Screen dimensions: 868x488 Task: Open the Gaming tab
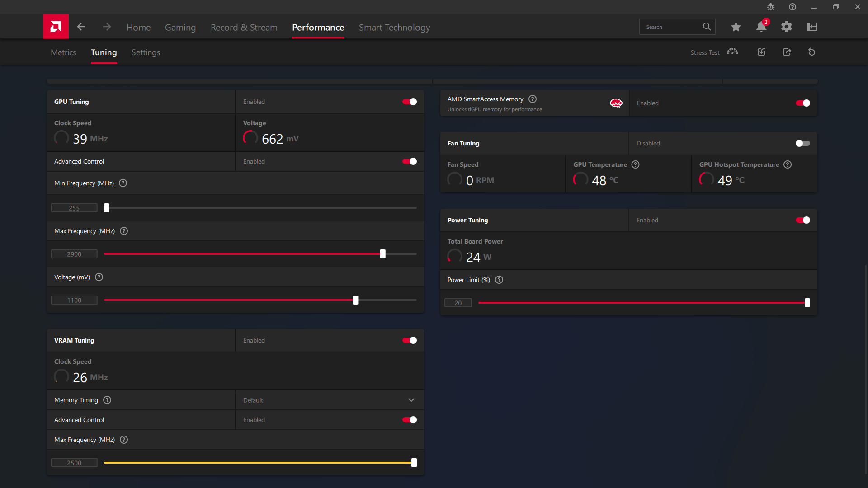[180, 27]
